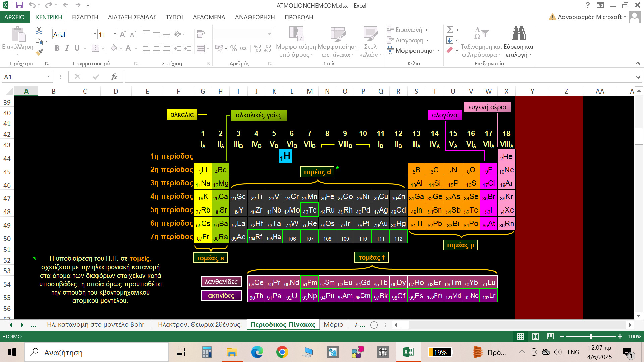Viewport: 644px width, 362px height.
Task: Open Find and Select binoculars
Action: tap(518, 34)
